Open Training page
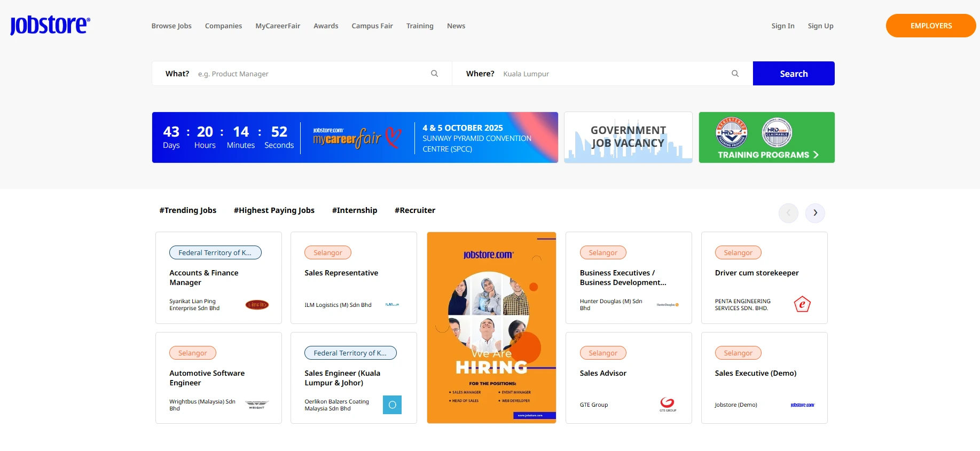This screenshot has width=980, height=451. [x=420, y=26]
